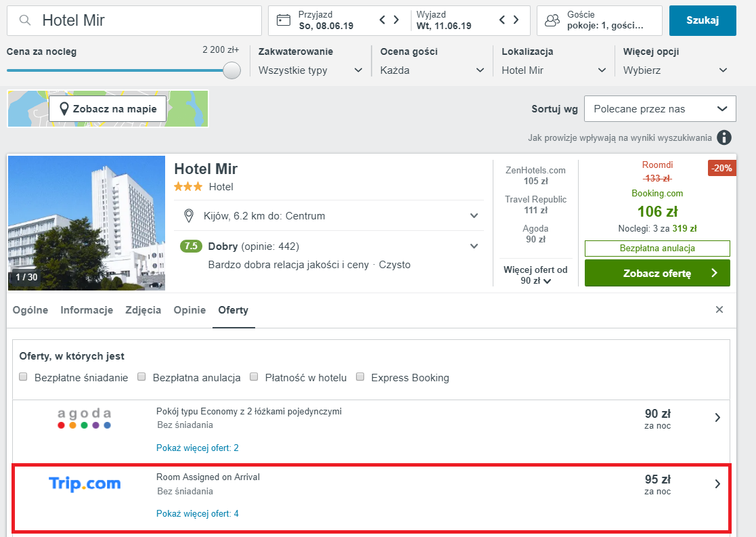The width and height of the screenshot is (756, 537).
Task: Select Travel Republic 111 zł offer
Action: click(535, 205)
